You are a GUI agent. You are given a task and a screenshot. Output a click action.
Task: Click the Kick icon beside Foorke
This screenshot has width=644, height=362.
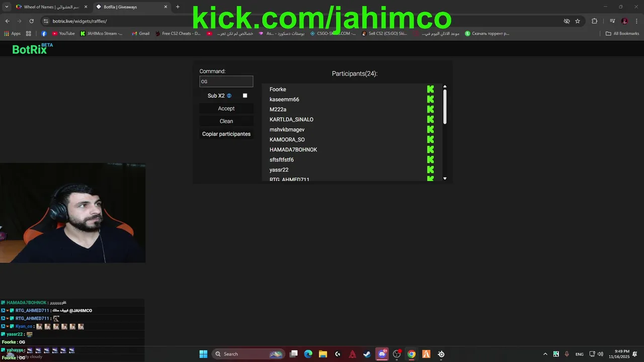[430, 89]
